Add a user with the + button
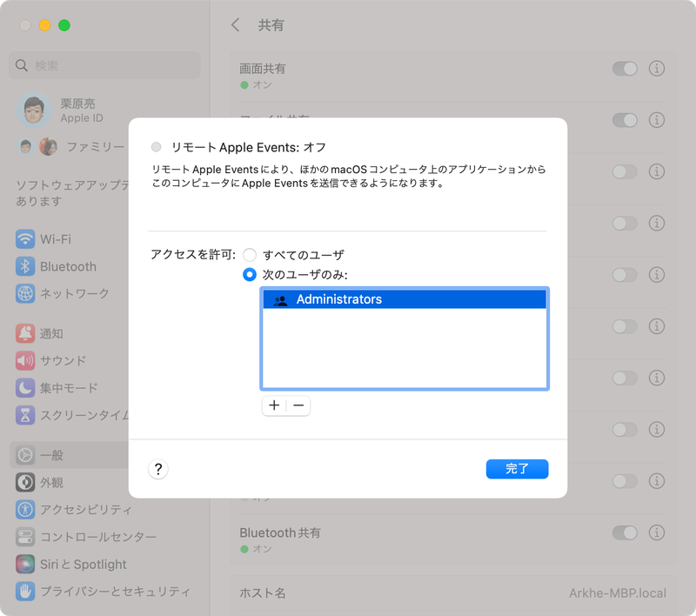The width and height of the screenshot is (696, 616). point(274,405)
